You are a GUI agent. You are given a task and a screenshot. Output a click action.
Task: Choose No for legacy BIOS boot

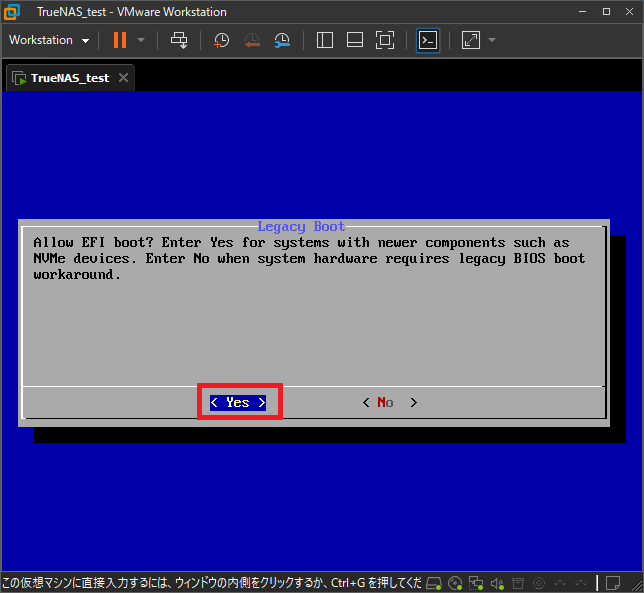click(x=390, y=402)
